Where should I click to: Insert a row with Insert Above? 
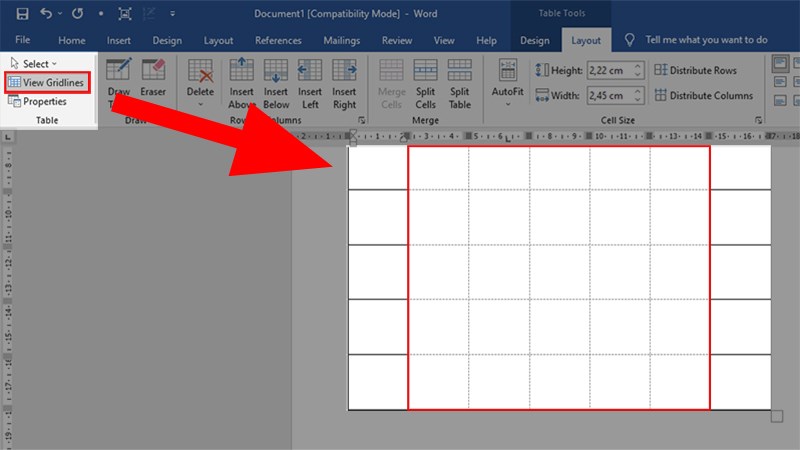point(241,84)
